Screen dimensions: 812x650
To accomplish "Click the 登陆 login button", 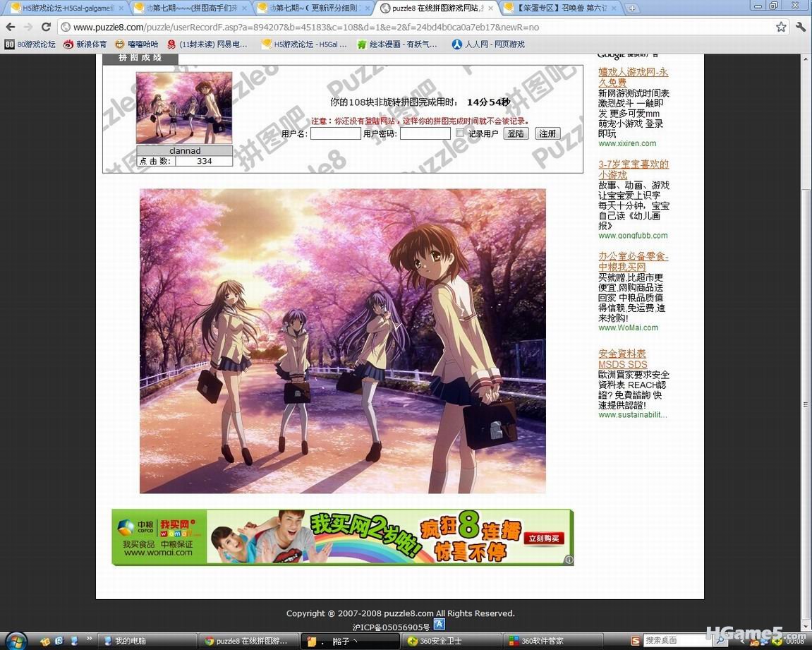I will 516,133.
